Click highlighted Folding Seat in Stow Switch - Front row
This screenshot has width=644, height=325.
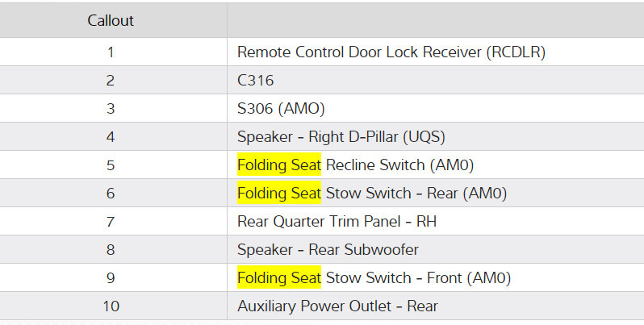coord(278,278)
